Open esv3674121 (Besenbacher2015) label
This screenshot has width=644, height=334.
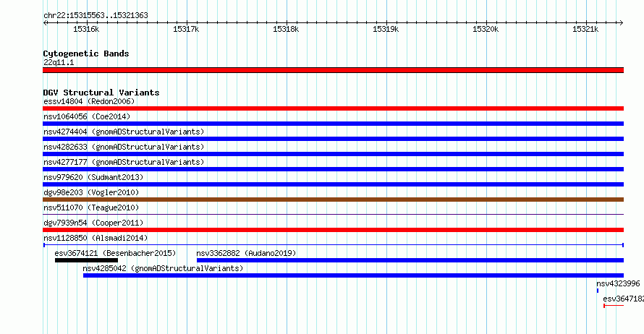tap(115, 253)
